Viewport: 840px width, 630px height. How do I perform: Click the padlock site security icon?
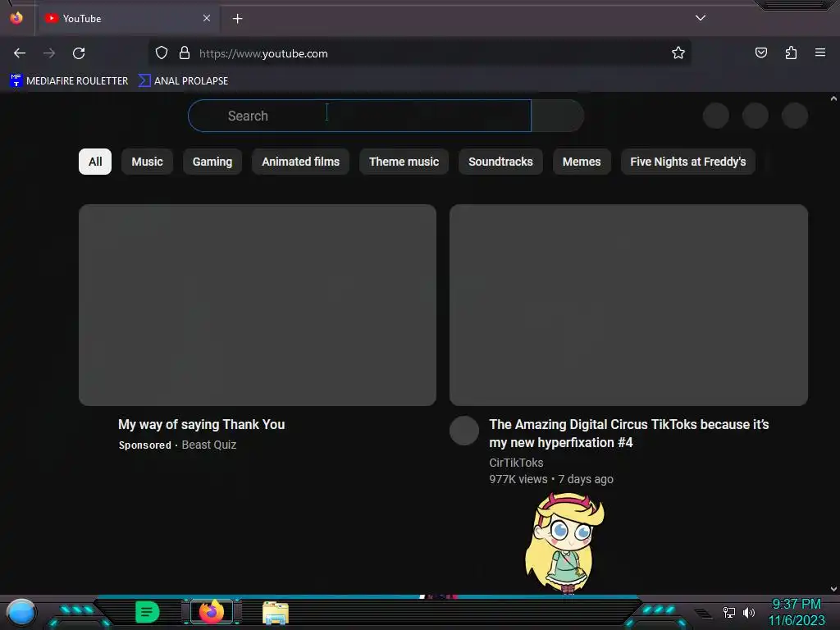tap(185, 52)
